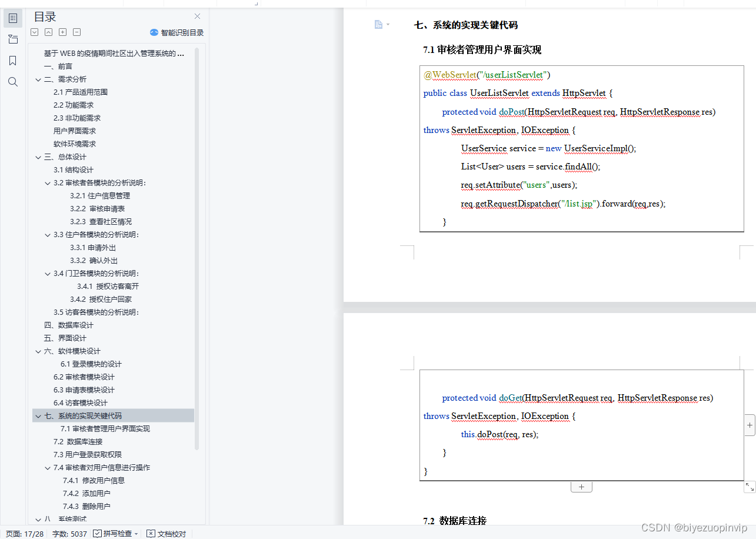Navigate to 3.3.2 确认外出
This screenshot has height=539, width=756.
click(x=94, y=261)
